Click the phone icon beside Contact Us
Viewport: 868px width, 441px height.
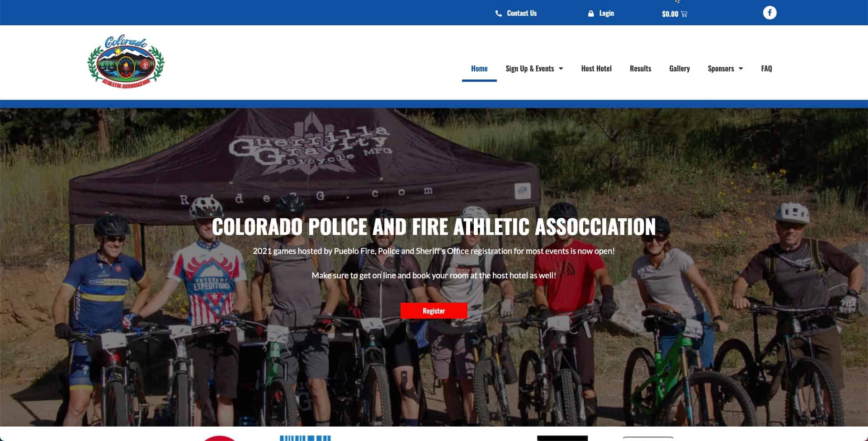498,14
